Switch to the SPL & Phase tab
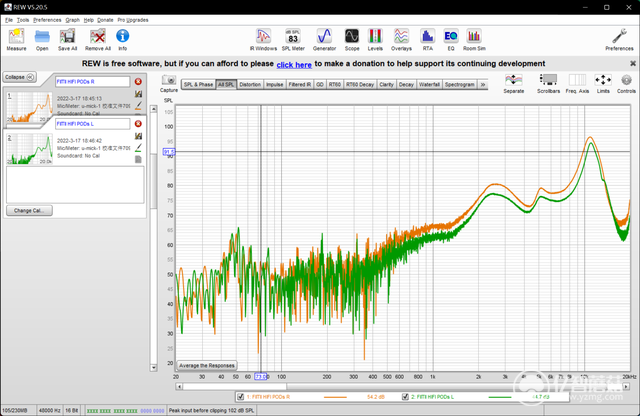 pyautogui.click(x=198, y=85)
